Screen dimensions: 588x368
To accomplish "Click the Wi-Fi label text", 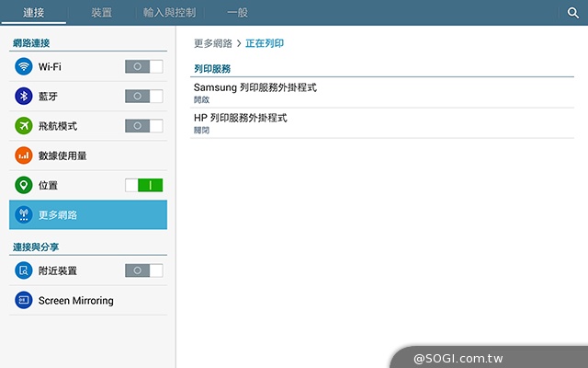I will point(50,67).
